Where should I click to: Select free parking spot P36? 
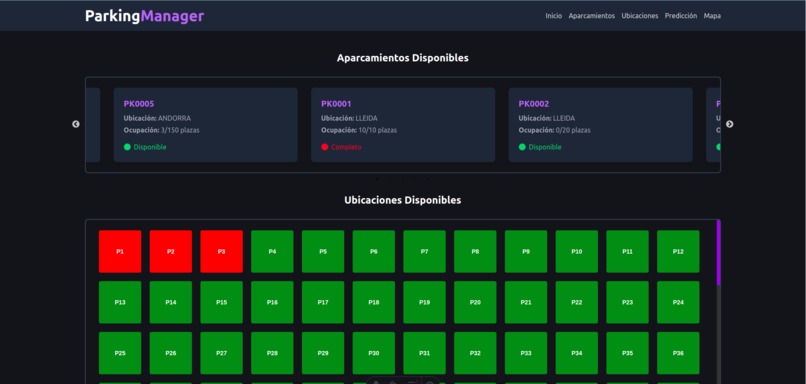(679, 353)
